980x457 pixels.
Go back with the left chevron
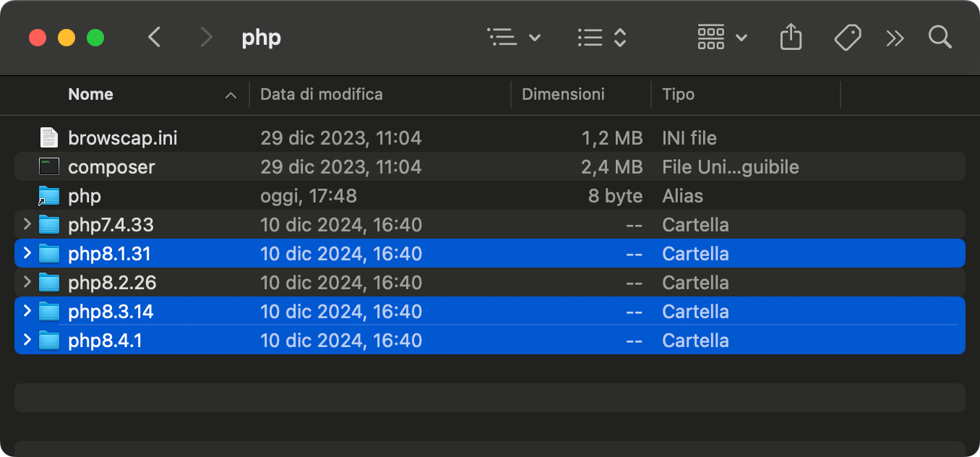[154, 37]
